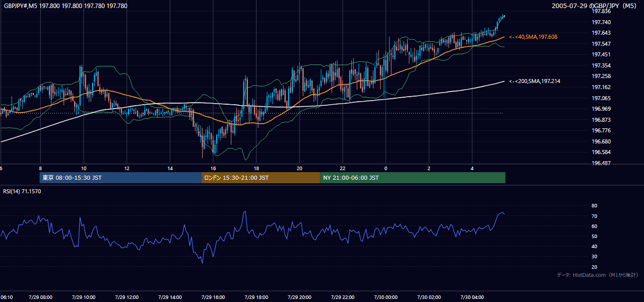Click the 7/29 08:00 time axis label

point(40,297)
